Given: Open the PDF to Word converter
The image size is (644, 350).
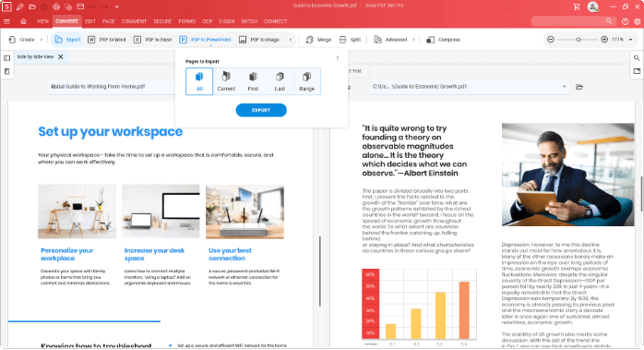Looking at the screenshot, I should [x=107, y=40].
